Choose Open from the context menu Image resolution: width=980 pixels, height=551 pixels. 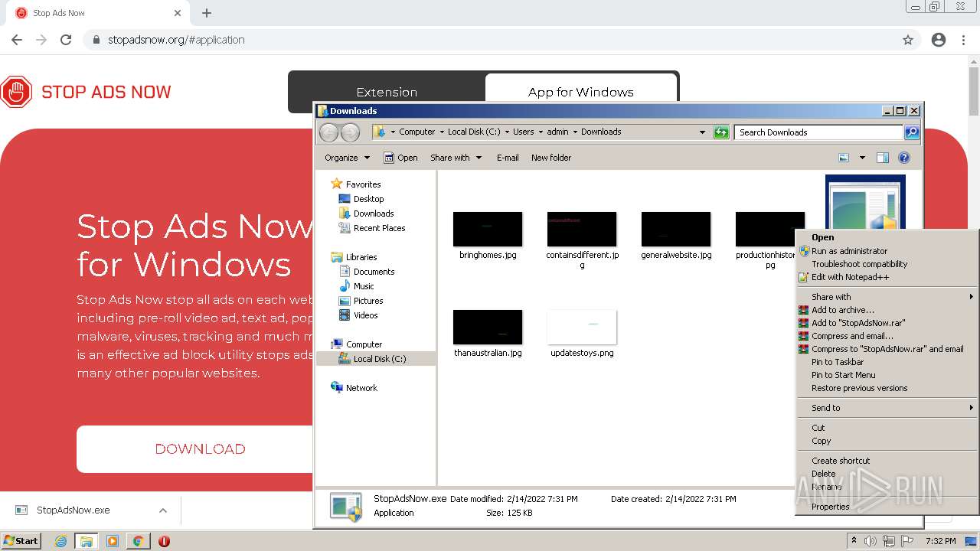click(887, 237)
